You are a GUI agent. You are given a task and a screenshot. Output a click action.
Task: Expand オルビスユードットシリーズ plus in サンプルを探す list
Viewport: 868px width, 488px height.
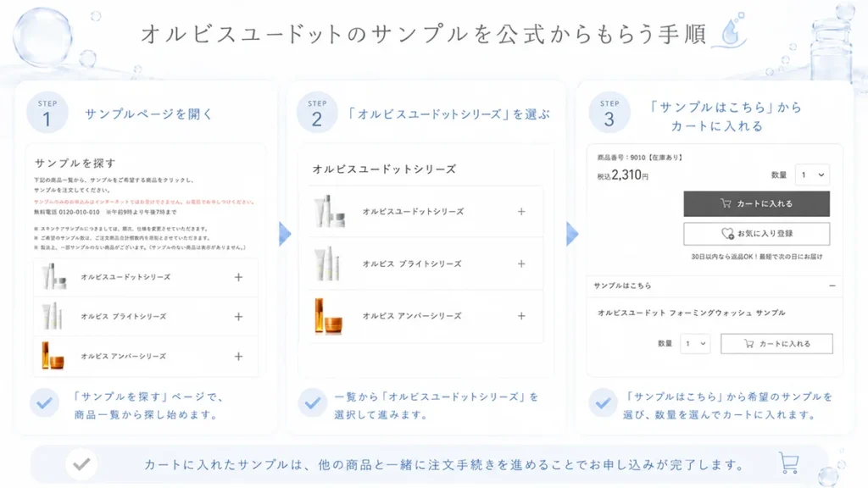(238, 277)
